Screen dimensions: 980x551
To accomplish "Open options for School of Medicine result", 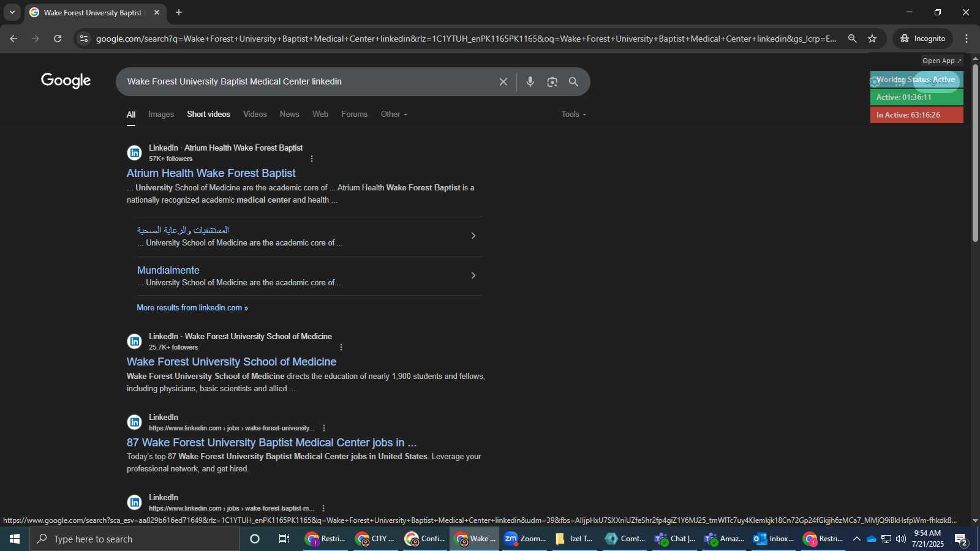I will [341, 347].
